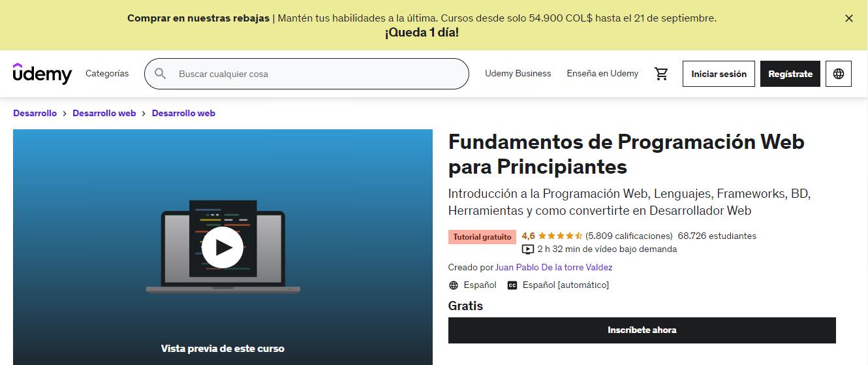The width and height of the screenshot is (868, 365).
Task: Click the star rating icons
Action: click(560, 236)
